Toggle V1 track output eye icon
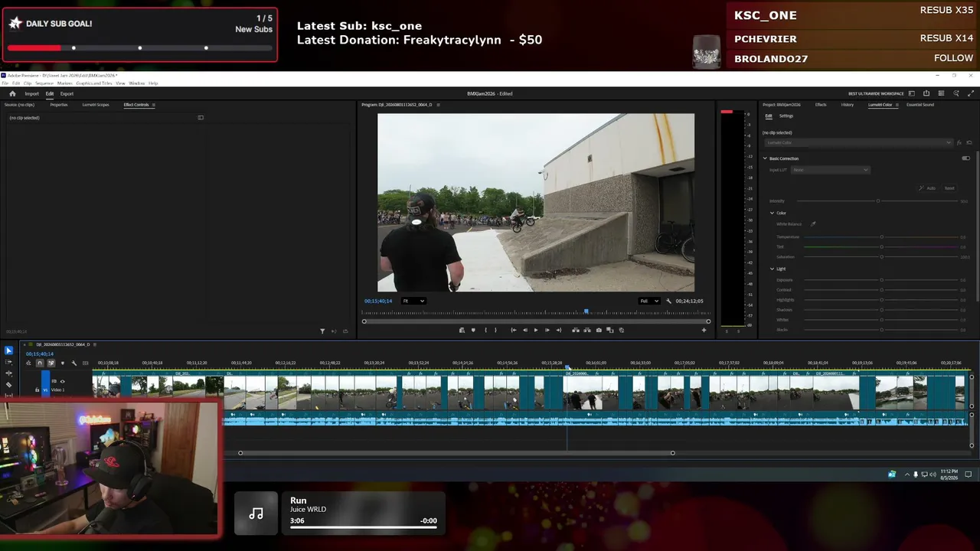Viewport: 980px width, 551px height. [62, 381]
